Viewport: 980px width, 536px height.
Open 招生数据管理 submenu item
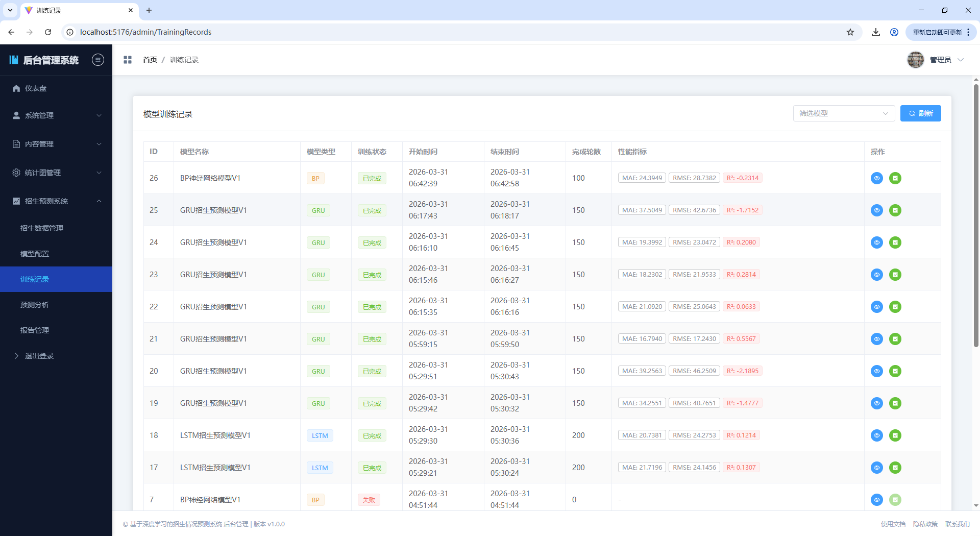(56, 228)
